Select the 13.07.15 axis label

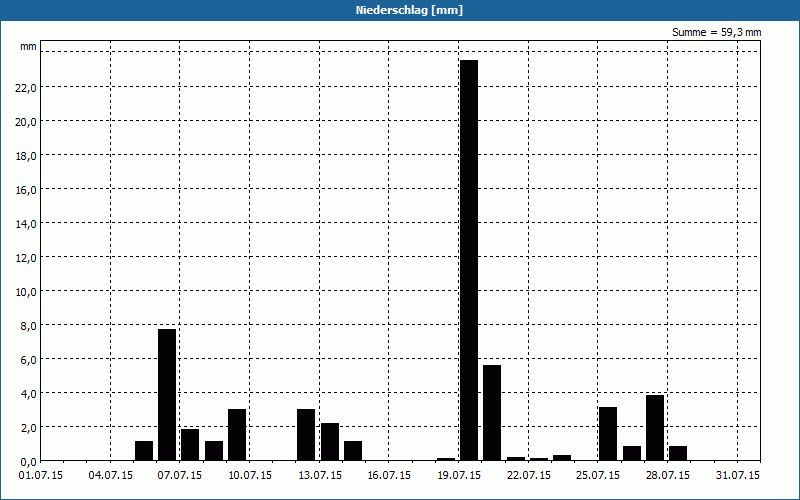320,476
